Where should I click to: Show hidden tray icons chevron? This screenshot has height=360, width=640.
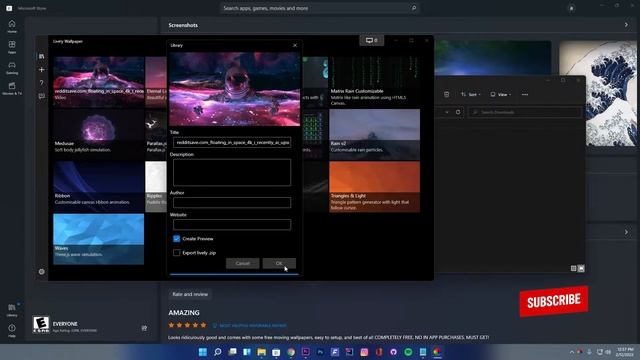pyautogui.click(x=572, y=352)
